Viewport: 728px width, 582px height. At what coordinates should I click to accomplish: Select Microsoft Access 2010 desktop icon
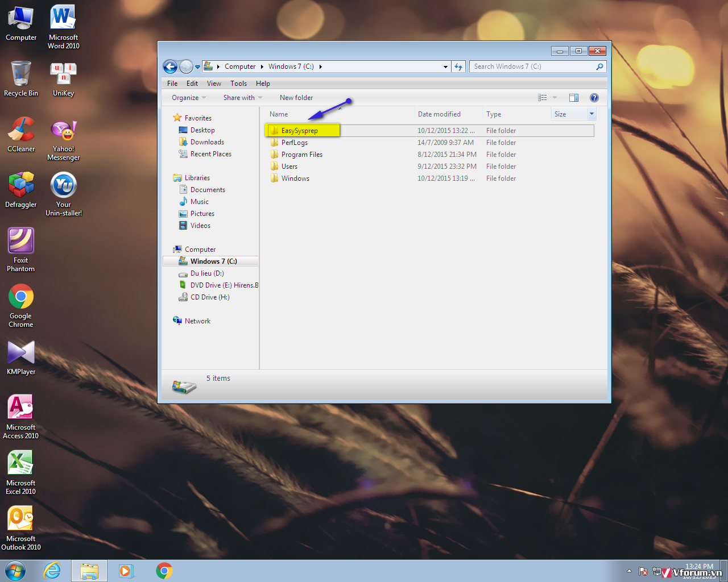coord(21,417)
